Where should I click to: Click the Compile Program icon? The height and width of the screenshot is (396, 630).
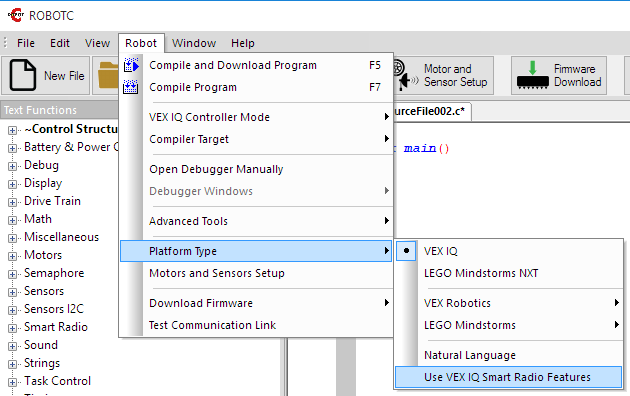click(131, 87)
